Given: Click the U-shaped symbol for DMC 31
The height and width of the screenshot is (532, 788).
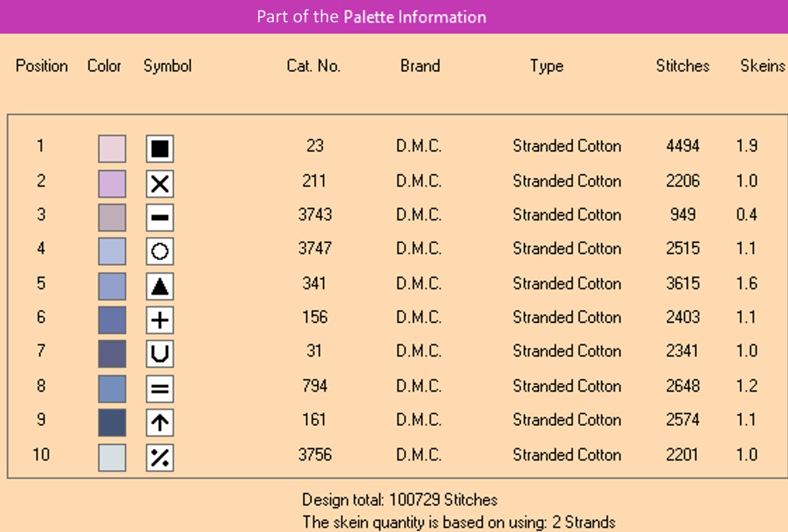Looking at the screenshot, I should 160,354.
